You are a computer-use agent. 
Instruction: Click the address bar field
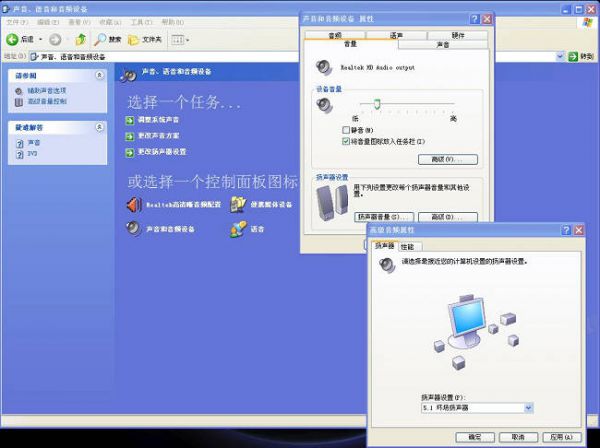click(293, 57)
